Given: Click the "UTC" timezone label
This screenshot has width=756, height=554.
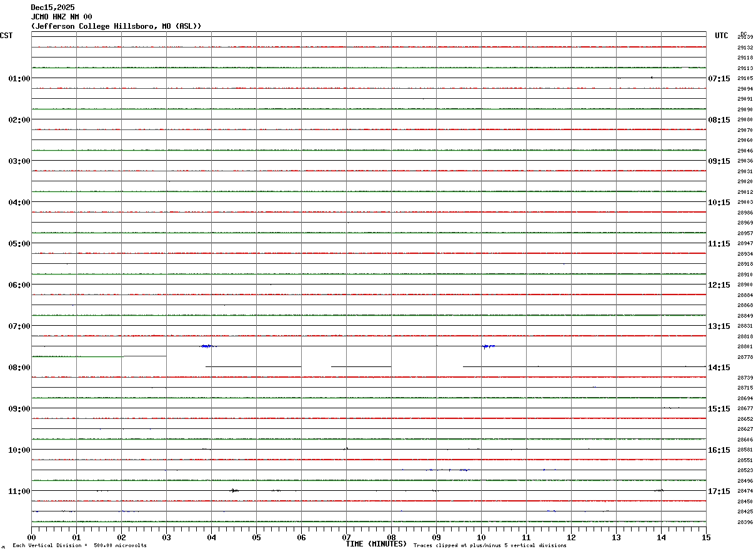Looking at the screenshot, I should 722,36.
